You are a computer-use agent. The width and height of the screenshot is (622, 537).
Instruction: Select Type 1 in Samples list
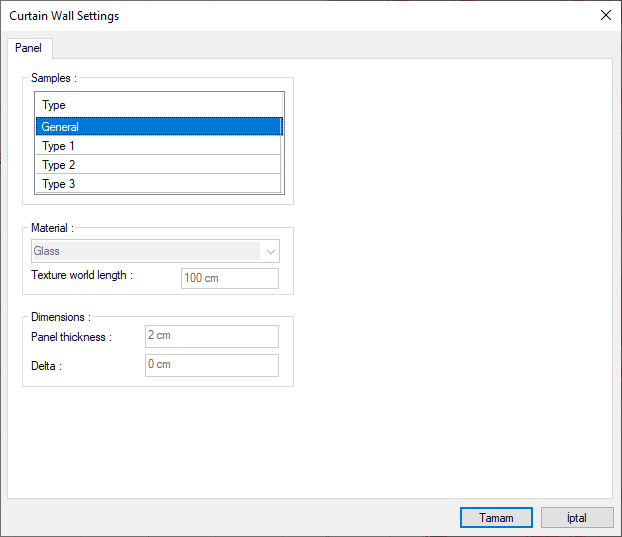coord(159,146)
